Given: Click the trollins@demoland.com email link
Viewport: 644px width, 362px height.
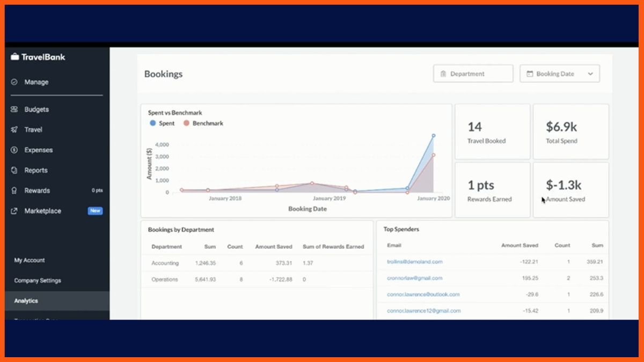Looking at the screenshot, I should (414, 262).
